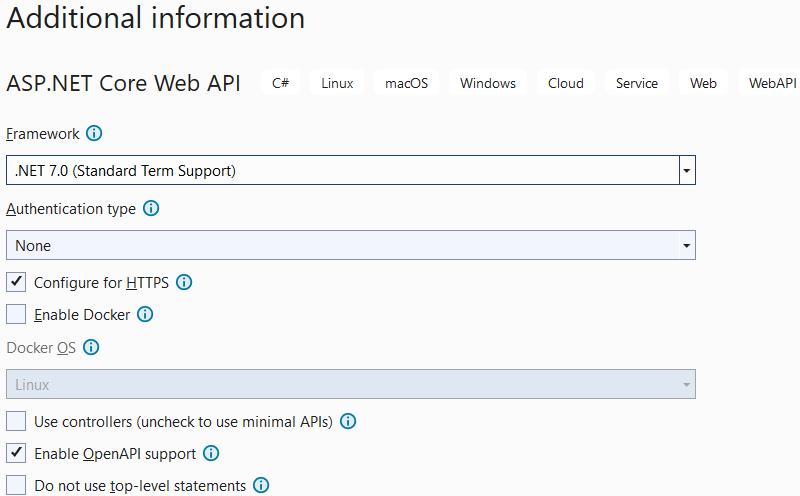Click the C# tag
The image size is (800, 496).
pos(281,83)
